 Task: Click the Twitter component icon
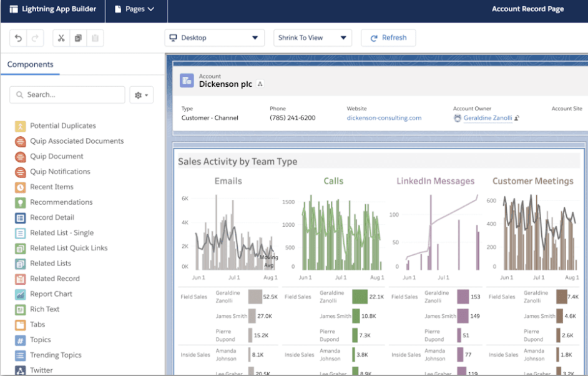pos(20,370)
